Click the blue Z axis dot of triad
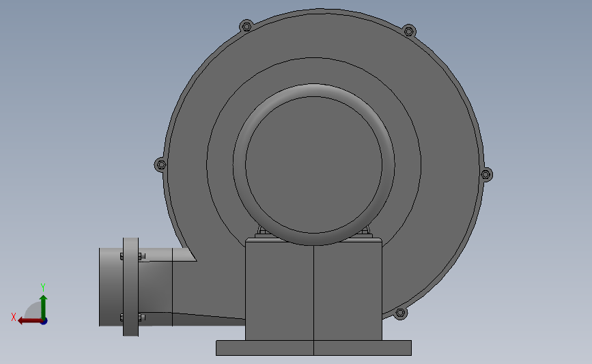Image resolution: width=592 pixels, height=364 pixels. coord(44,322)
